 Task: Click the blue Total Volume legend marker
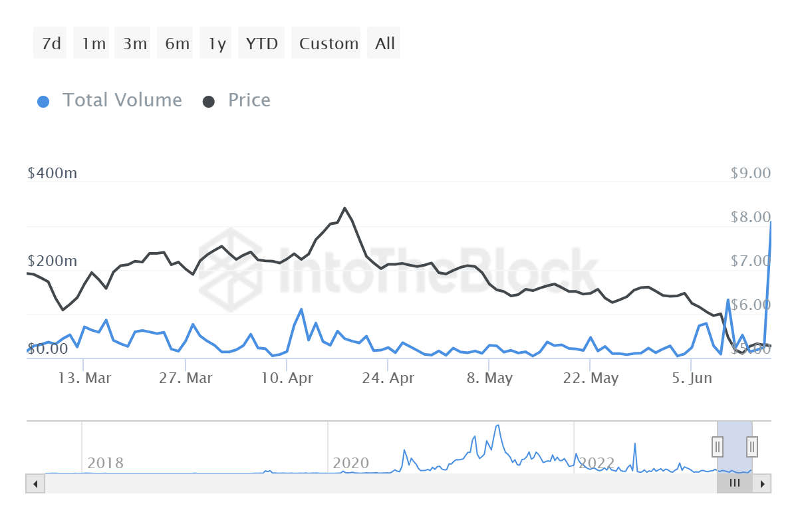[x=43, y=100]
